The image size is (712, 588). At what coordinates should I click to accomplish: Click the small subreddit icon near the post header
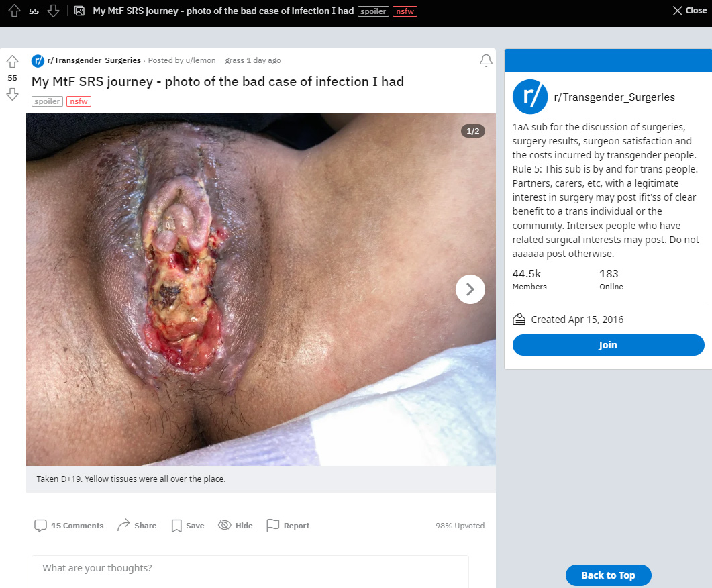[38, 60]
